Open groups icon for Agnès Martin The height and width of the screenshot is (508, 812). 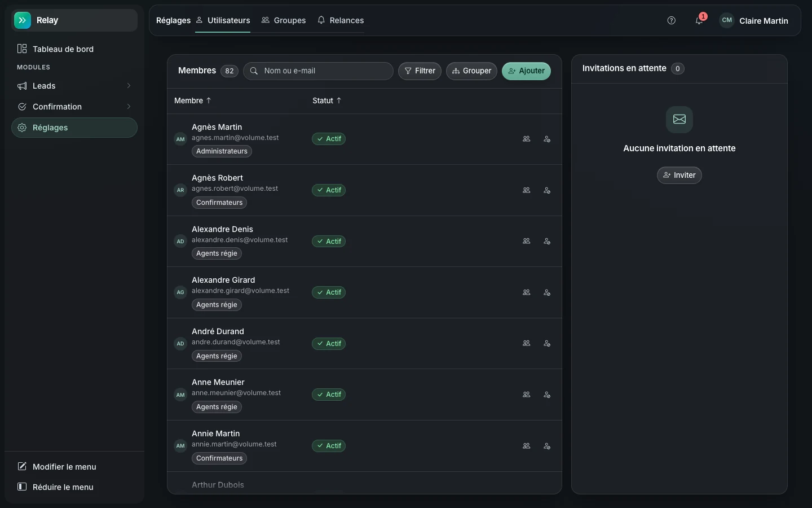click(527, 139)
